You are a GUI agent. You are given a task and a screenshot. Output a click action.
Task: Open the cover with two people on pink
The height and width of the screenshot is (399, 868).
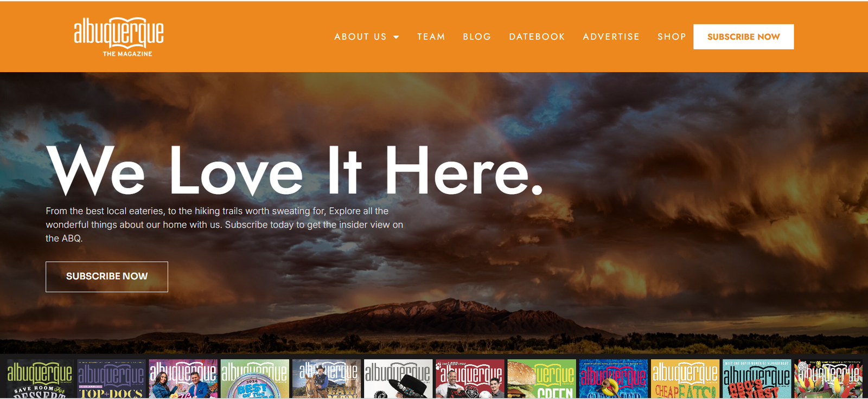pyautogui.click(x=183, y=378)
